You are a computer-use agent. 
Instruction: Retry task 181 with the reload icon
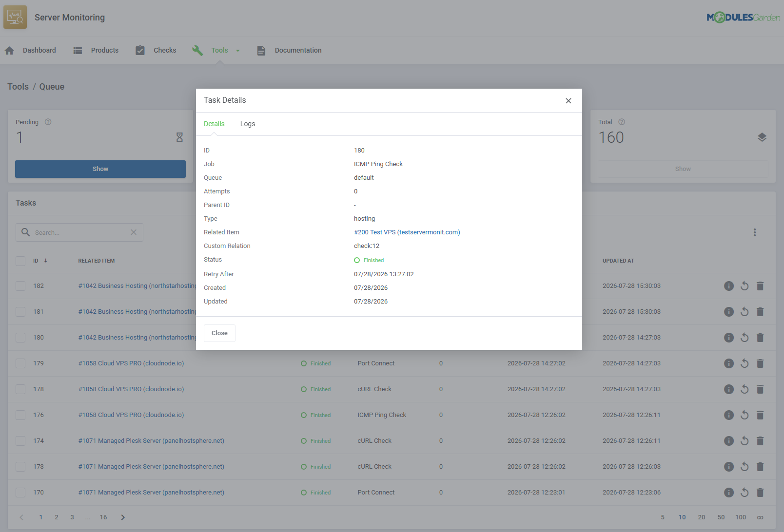pos(745,312)
